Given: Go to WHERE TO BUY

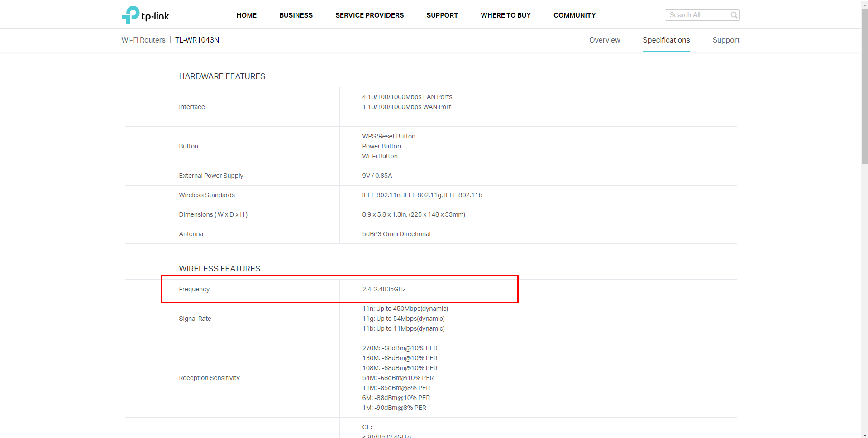Looking at the screenshot, I should (506, 15).
